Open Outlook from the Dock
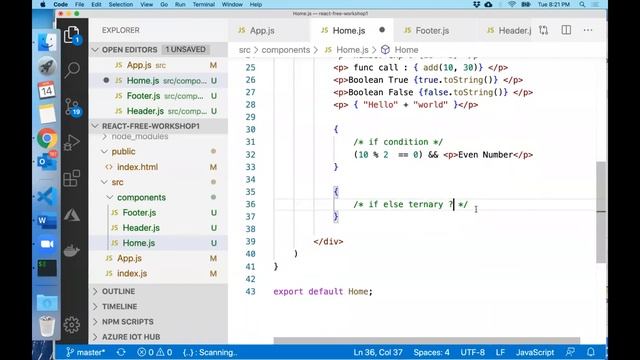 point(47,162)
